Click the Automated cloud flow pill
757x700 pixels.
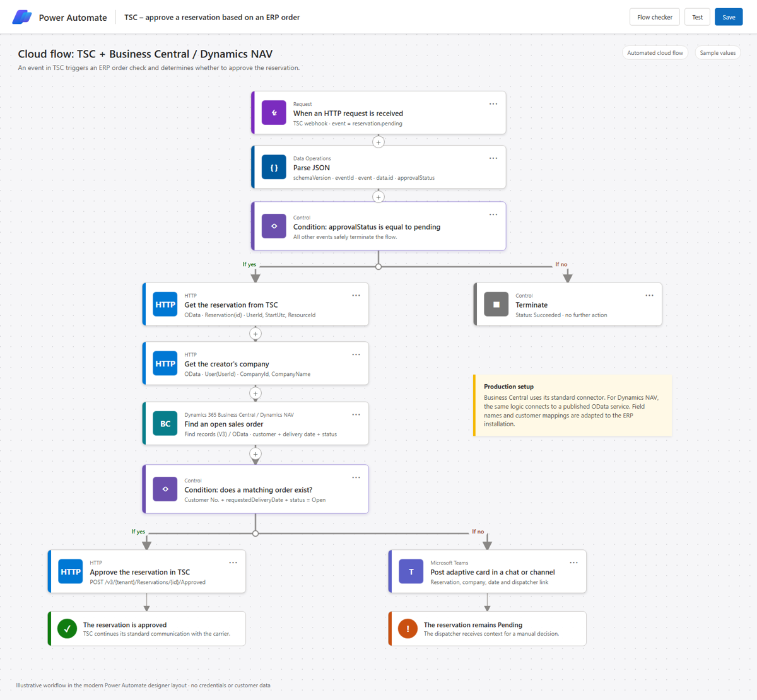coord(655,53)
